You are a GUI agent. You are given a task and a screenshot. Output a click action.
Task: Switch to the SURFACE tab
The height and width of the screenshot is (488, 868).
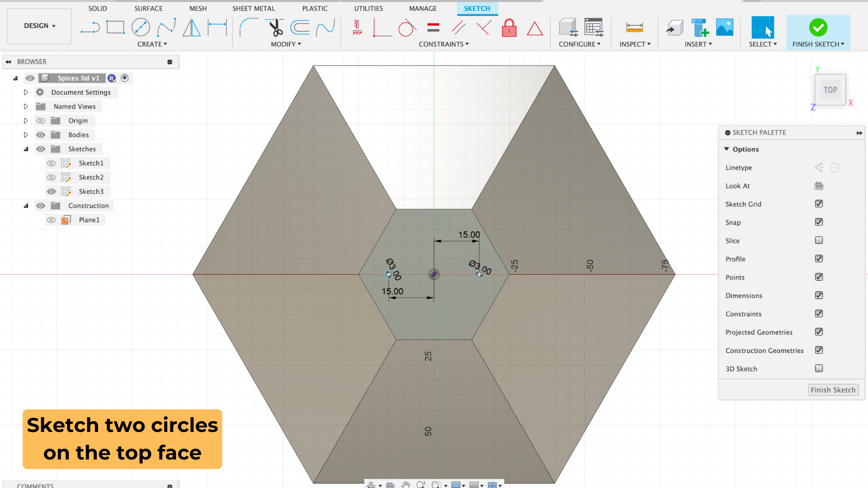pos(148,9)
